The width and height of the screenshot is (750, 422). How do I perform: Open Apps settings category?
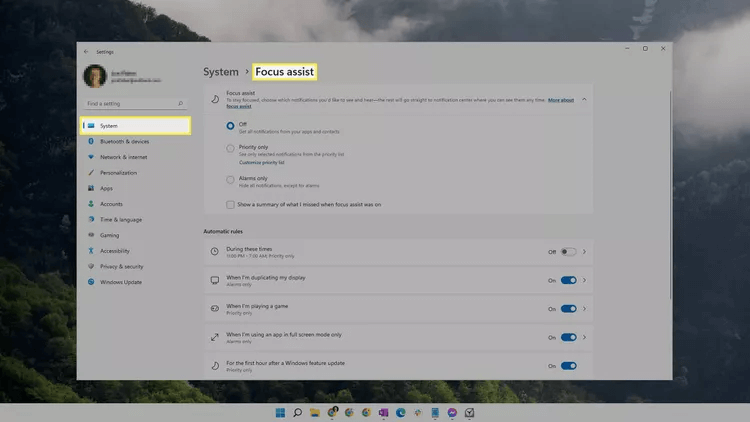(x=106, y=188)
